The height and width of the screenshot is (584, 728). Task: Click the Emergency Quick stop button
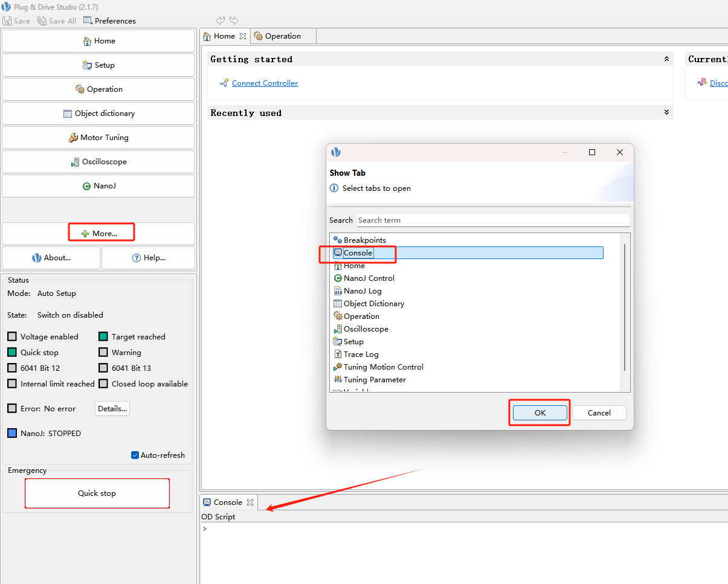(97, 493)
